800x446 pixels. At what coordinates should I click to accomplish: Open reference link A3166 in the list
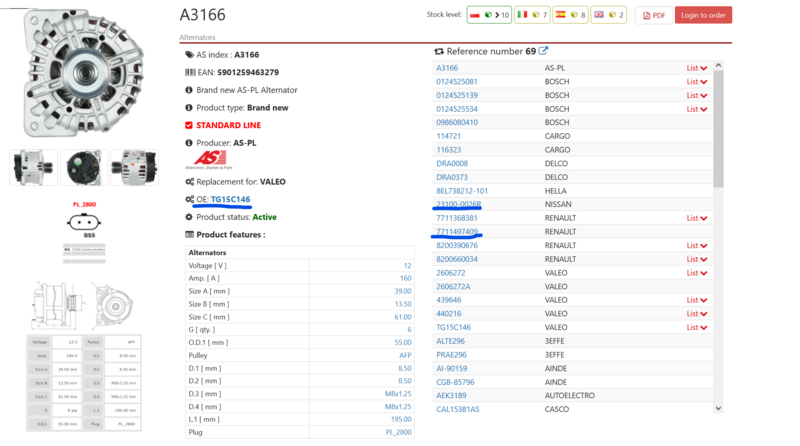447,68
